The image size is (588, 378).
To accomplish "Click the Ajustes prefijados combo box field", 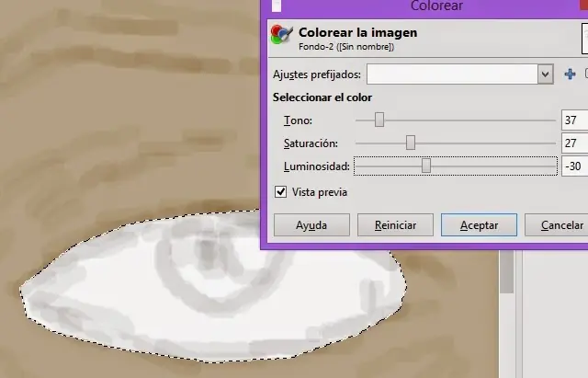I will (459, 74).
